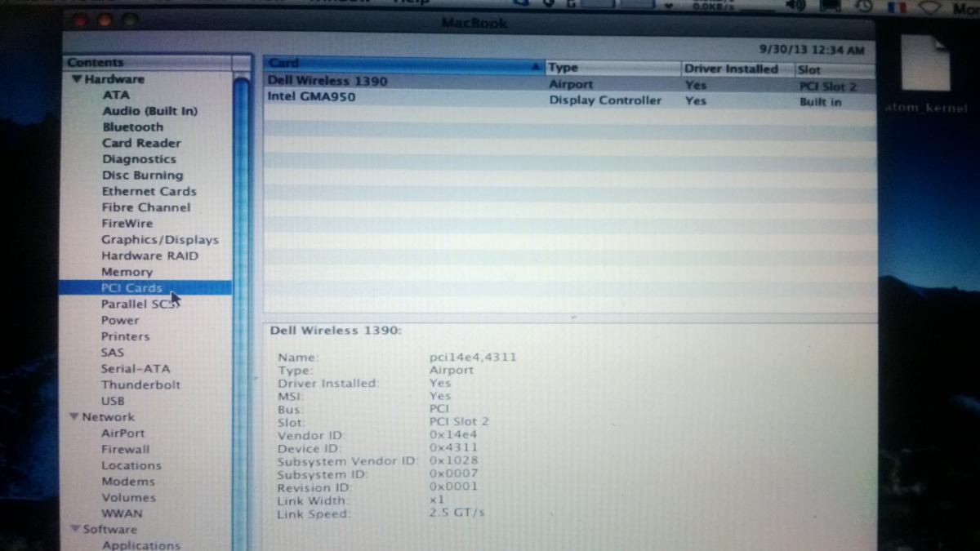Collapse the Hardware section triangle
Screen dimensions: 980x551
point(77,79)
